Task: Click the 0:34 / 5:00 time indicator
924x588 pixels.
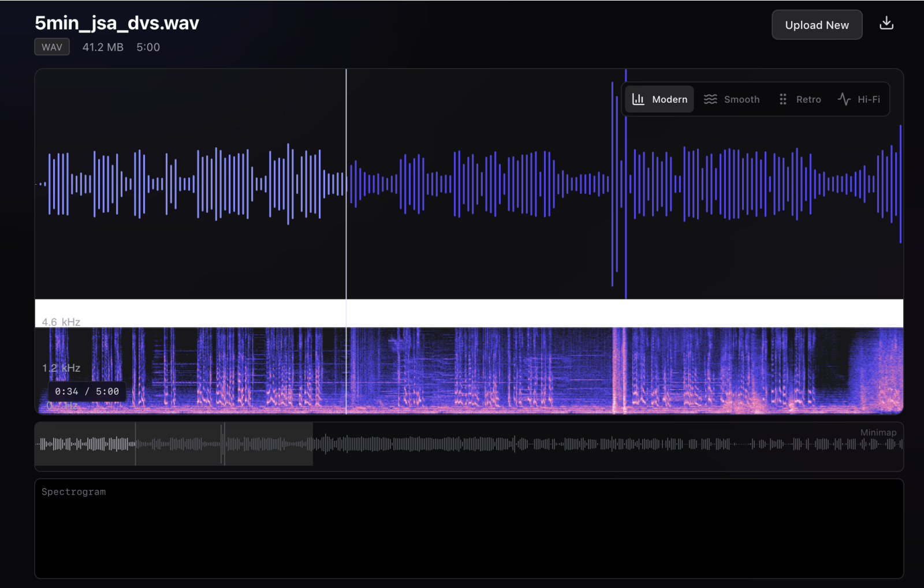Action: point(87,391)
